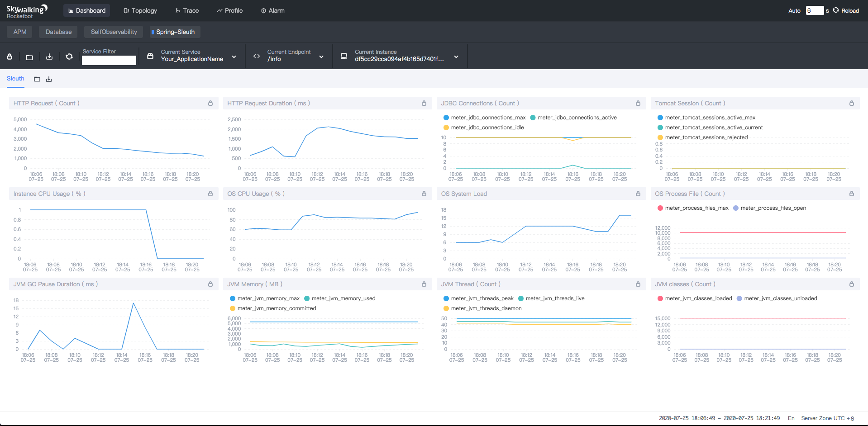Click the refresh icon beside Service Filter
The height and width of the screenshot is (426, 868).
[69, 57]
